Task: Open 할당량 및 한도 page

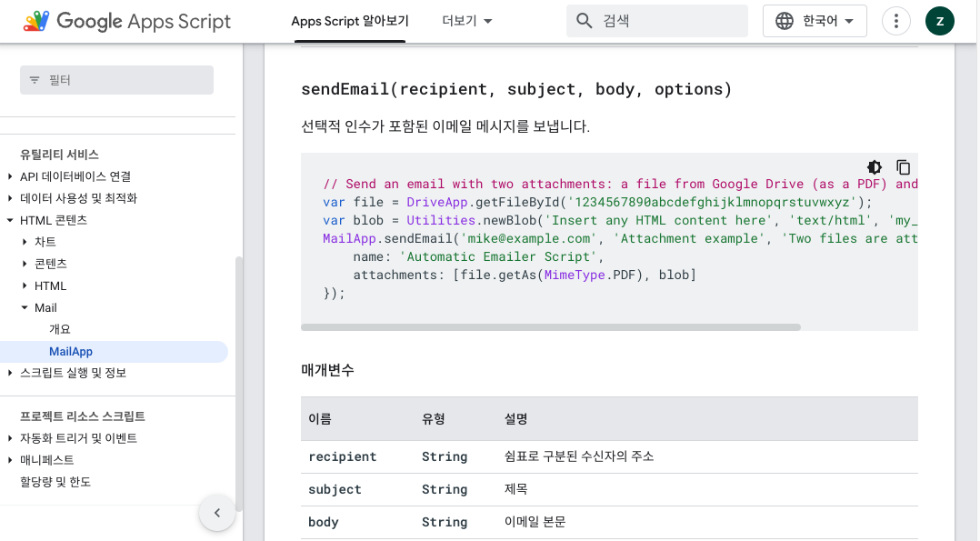Action: (x=55, y=482)
